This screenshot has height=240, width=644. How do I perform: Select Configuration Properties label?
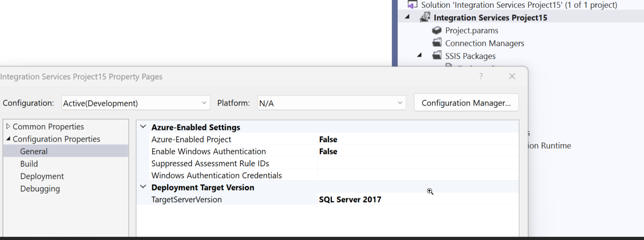coord(56,139)
